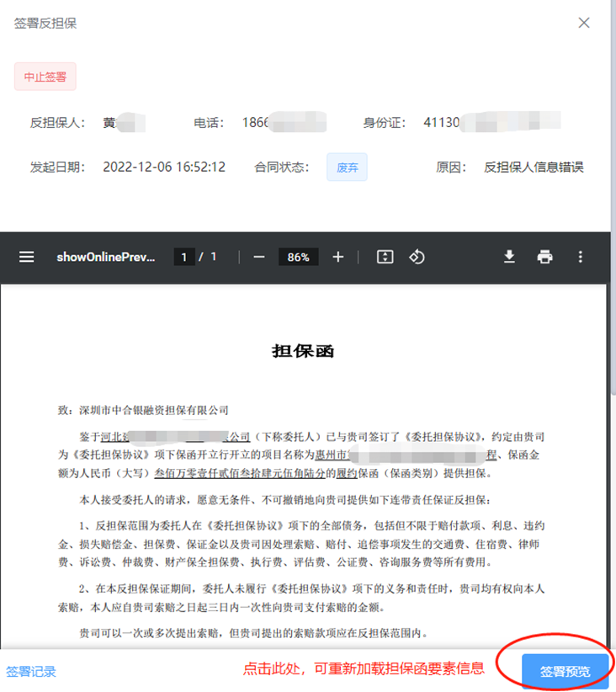
Task: Close the 签署反担保 dialog
Action: (x=584, y=23)
